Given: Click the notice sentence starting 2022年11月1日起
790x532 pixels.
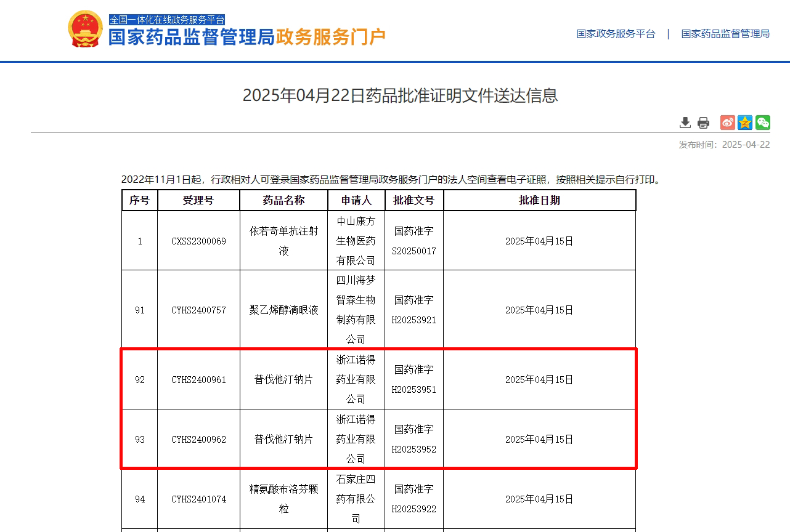Looking at the screenshot, I should pos(392,180).
